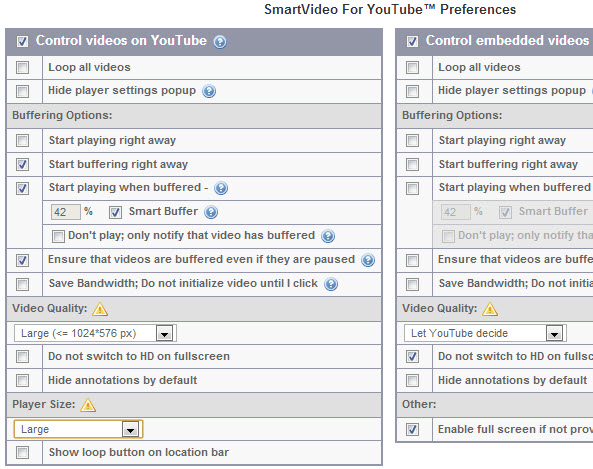593x469 pixels.
Task: Check Show loop button on location bar
Action: [x=22, y=452]
